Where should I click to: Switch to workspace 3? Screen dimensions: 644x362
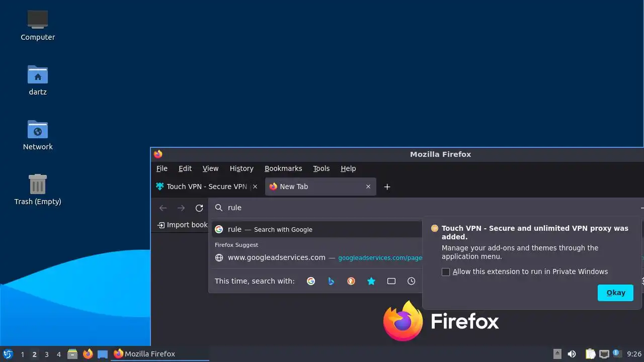[x=46, y=354]
